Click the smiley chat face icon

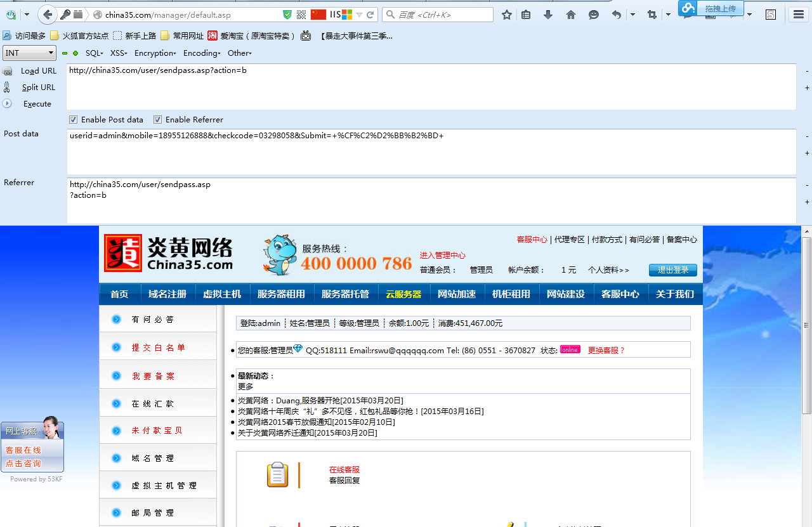coord(594,15)
